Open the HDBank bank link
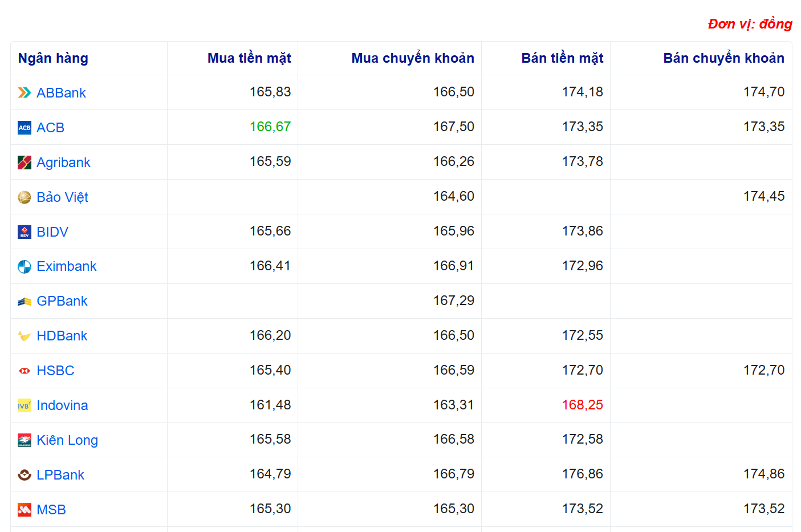The width and height of the screenshot is (801, 532). point(62,336)
